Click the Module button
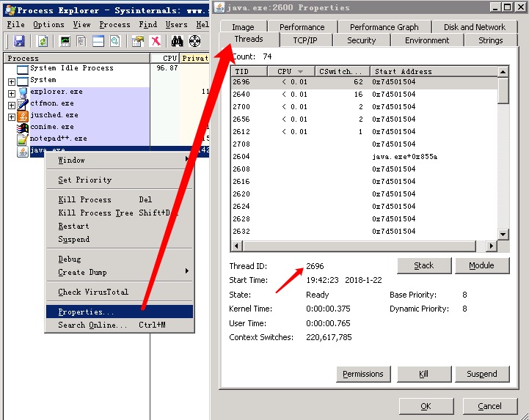The width and height of the screenshot is (529, 420). (x=482, y=265)
